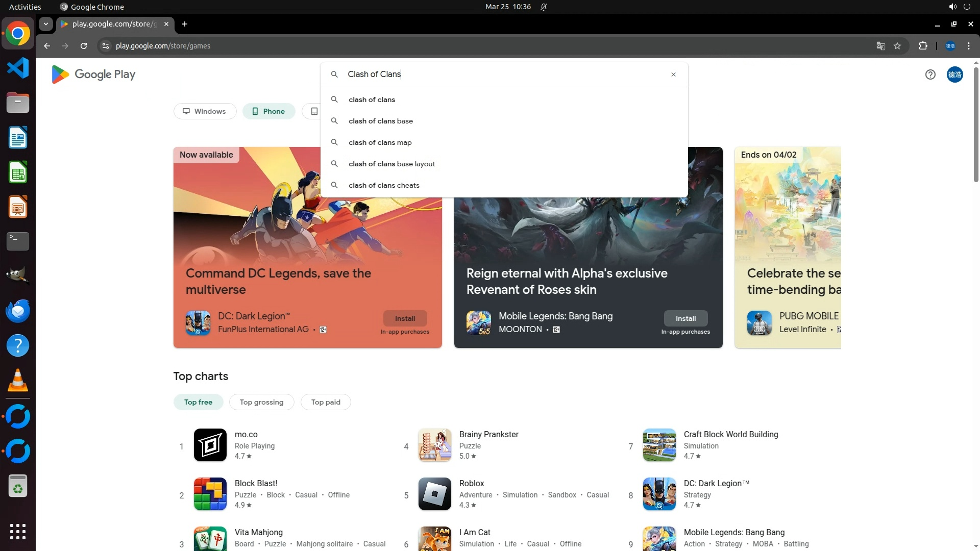Select the Top free chart tab

(198, 402)
